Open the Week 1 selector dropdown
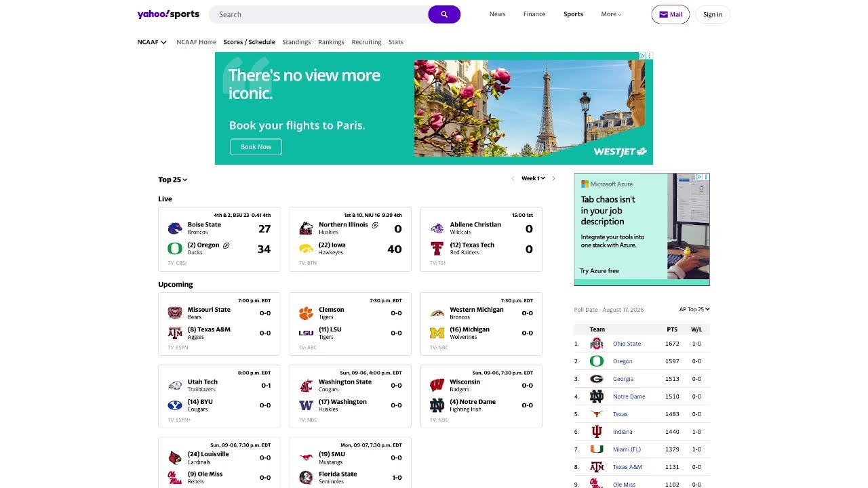Image resolution: width=868 pixels, height=488 pixels. (534, 178)
